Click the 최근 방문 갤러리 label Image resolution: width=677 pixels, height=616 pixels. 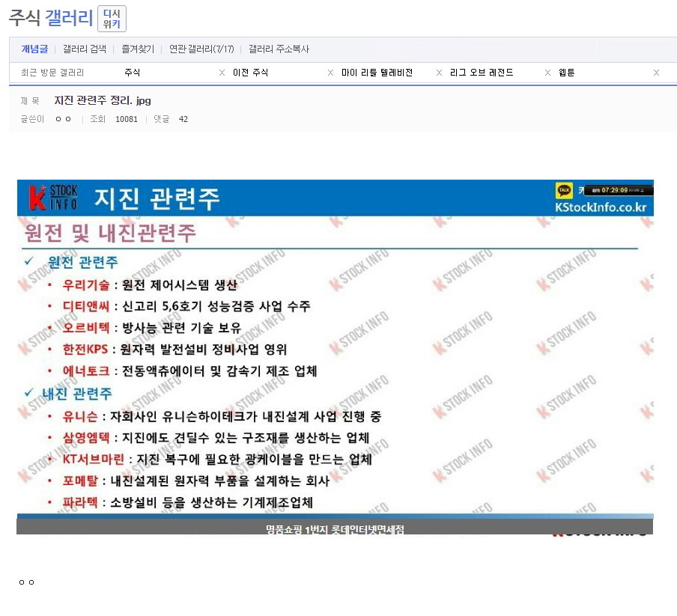pyautogui.click(x=52, y=73)
